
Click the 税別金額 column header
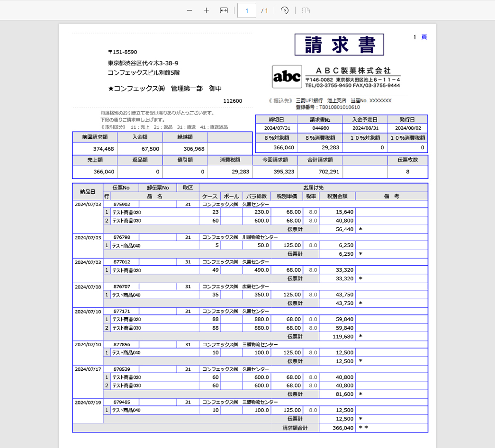pos(337,196)
